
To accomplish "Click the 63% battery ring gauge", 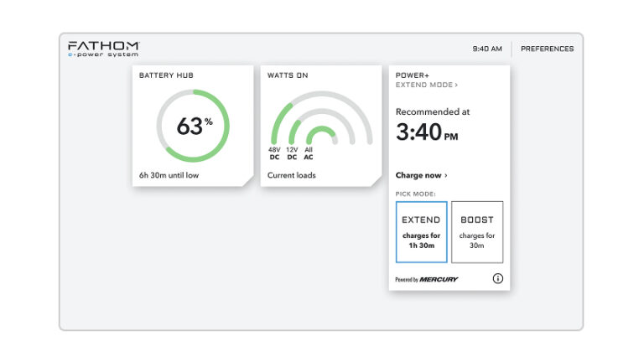I will [x=193, y=127].
